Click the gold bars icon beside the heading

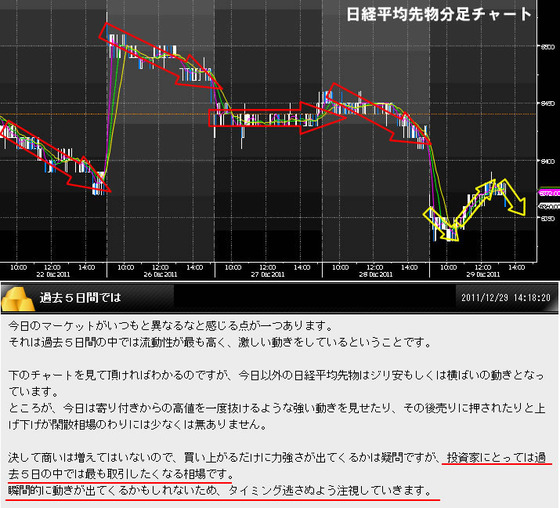click(18, 299)
